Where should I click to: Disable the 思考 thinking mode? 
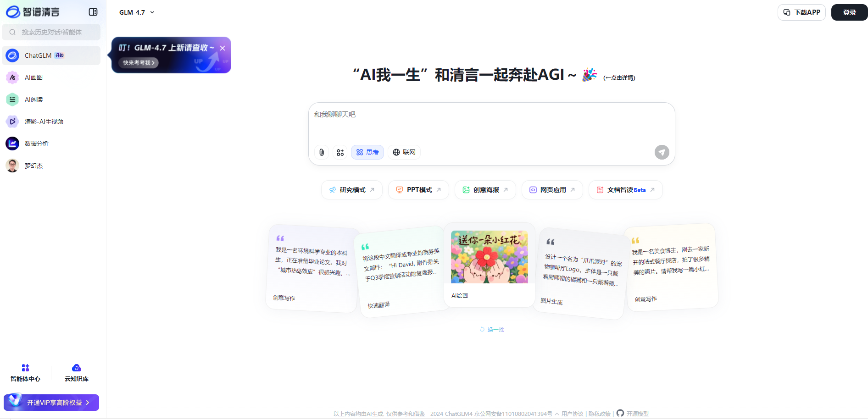point(367,152)
